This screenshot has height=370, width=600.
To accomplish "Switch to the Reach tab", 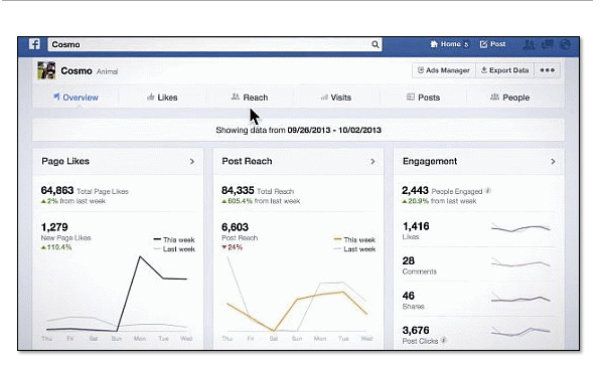I will (x=249, y=98).
